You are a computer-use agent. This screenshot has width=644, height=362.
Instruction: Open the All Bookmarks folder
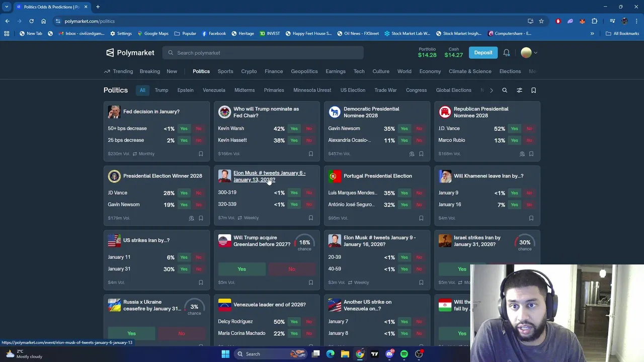pyautogui.click(x=622, y=34)
